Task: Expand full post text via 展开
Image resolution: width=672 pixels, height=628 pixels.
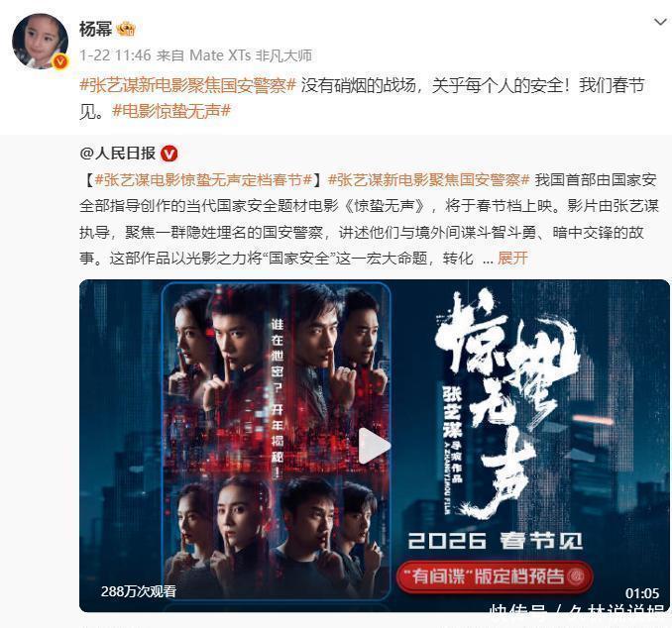Action: tap(512, 259)
